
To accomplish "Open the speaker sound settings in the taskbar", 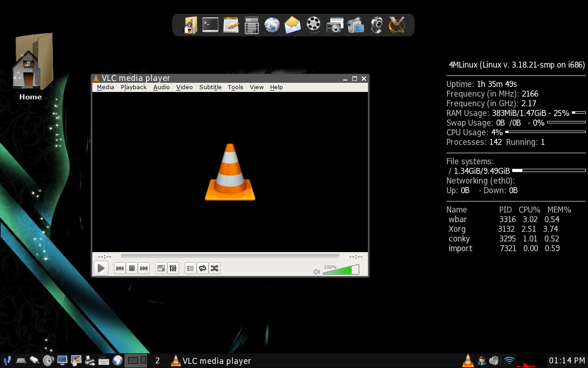I will tap(48, 361).
